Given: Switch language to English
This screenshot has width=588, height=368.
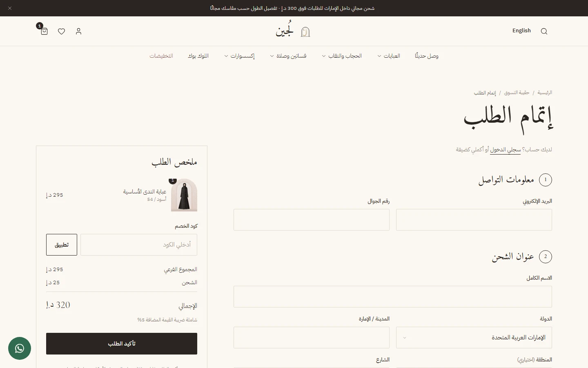Looking at the screenshot, I should click(x=521, y=31).
